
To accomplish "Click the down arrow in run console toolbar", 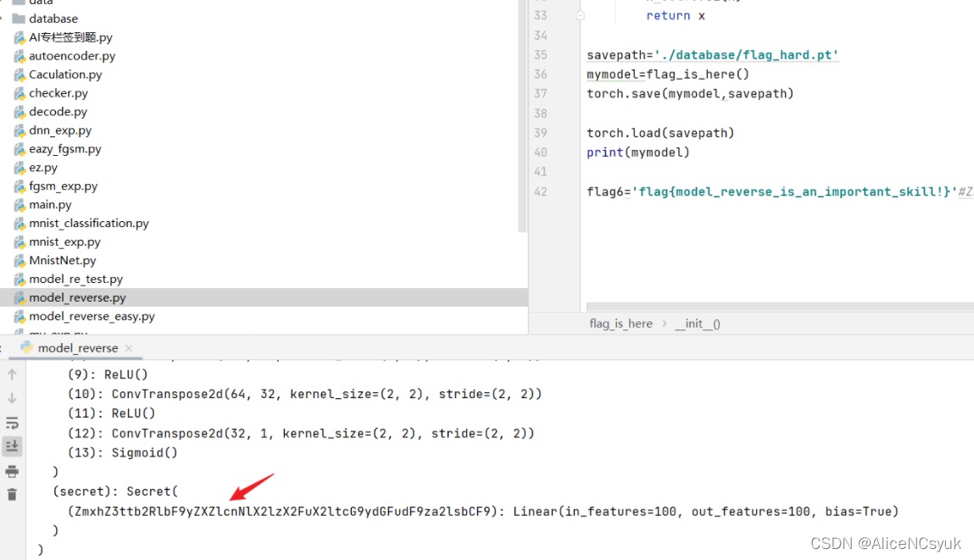I will (x=12, y=398).
